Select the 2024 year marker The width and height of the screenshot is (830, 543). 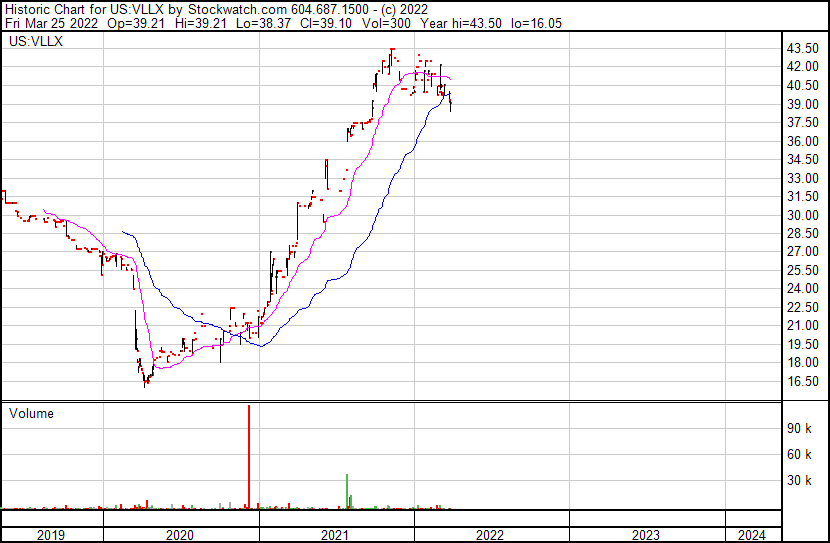752,535
